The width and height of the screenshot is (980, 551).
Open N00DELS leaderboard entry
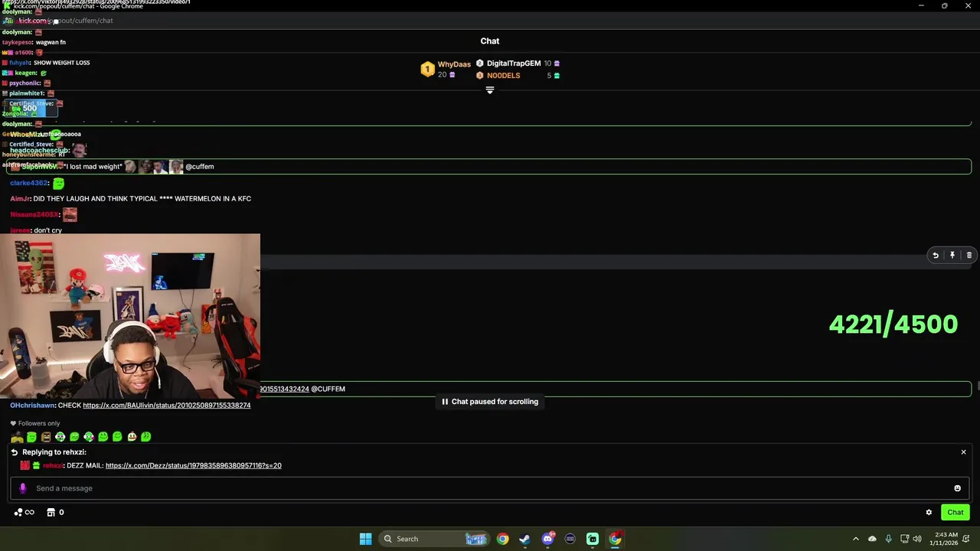coord(518,76)
